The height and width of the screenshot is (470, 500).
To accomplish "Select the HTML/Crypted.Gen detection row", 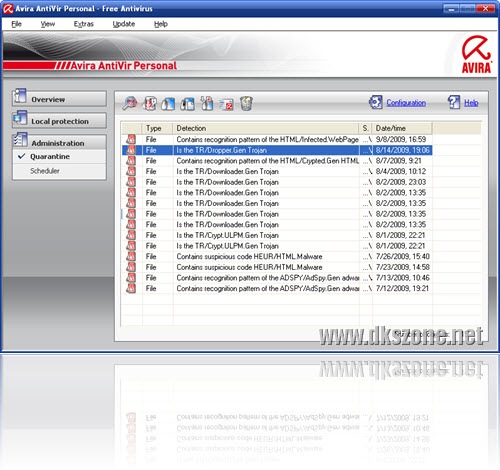I will (277, 161).
